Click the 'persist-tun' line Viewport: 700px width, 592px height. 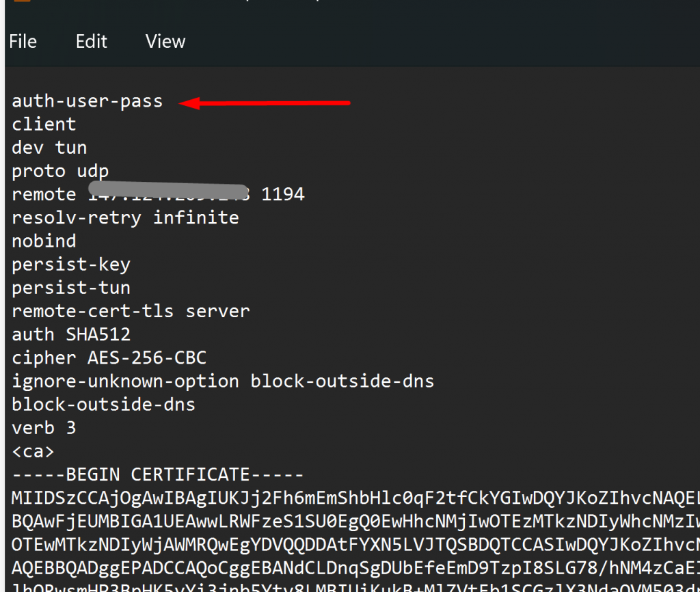tap(71, 288)
